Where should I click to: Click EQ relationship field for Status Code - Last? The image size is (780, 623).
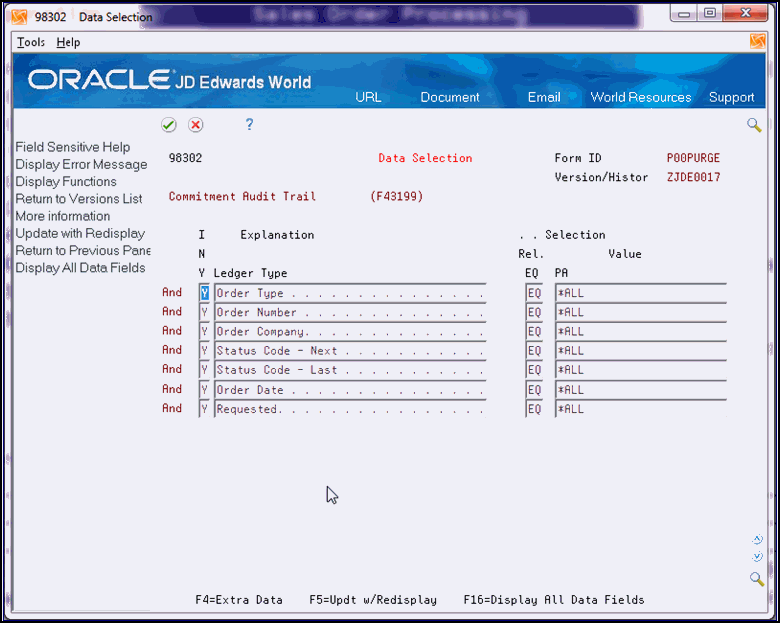[x=534, y=370]
